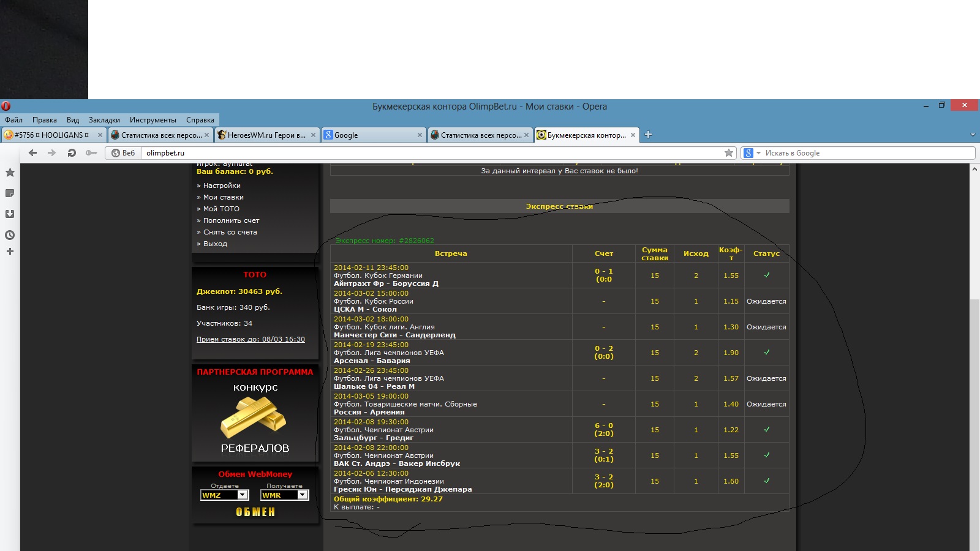Open the Downloads panel in sidebar
The height and width of the screenshot is (551, 980).
10,214
